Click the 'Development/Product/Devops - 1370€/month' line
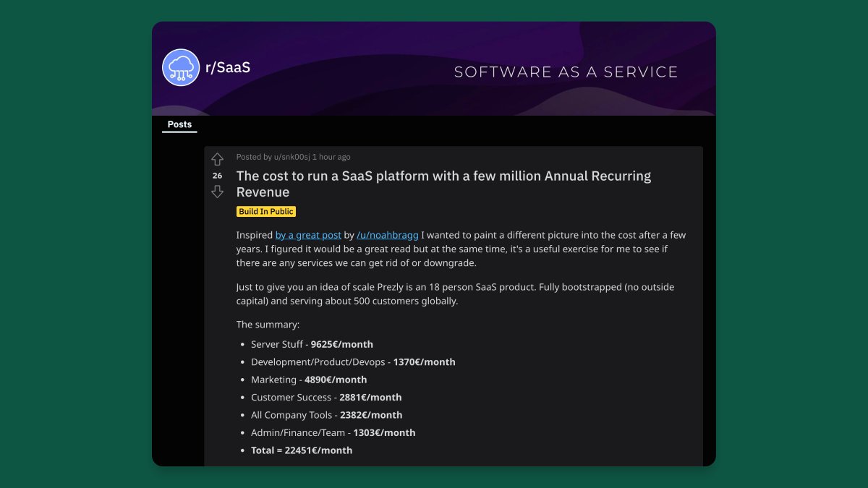Screen dimensions: 868x488 [x=353, y=361]
